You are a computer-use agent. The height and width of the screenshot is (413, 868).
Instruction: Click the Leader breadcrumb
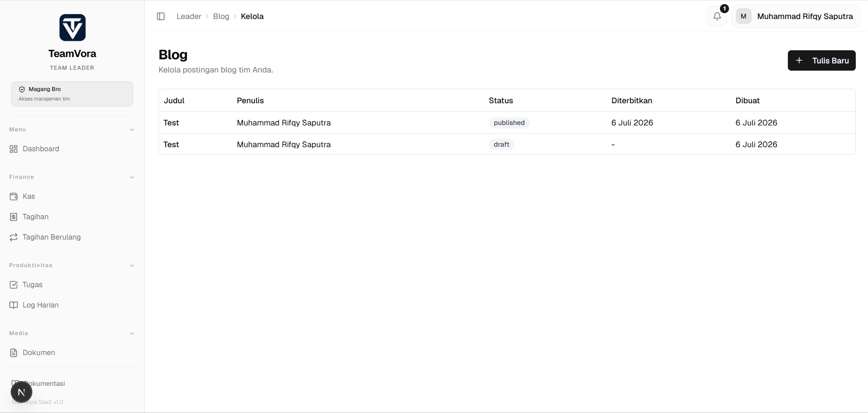coord(189,16)
